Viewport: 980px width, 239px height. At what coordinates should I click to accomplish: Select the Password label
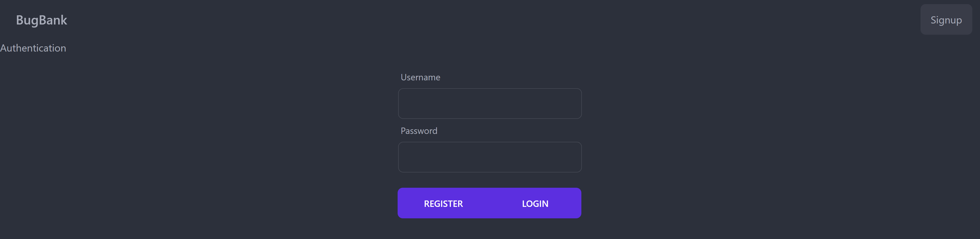(x=419, y=131)
